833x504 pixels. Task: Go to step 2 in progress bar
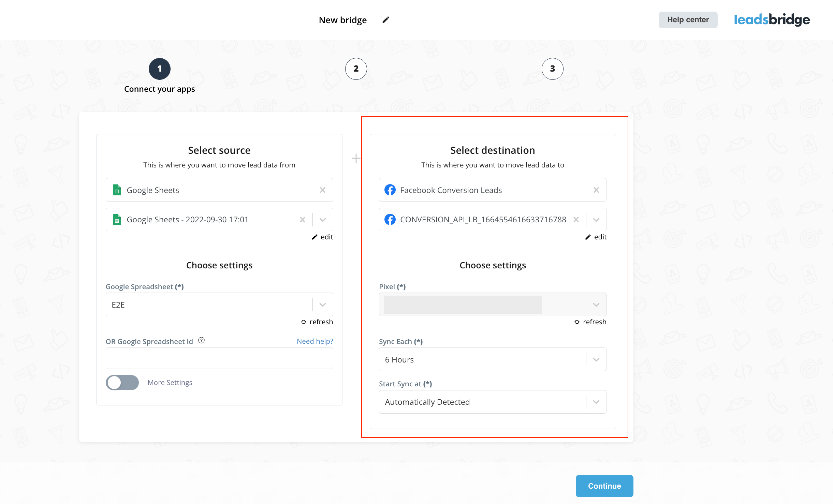coord(356,69)
